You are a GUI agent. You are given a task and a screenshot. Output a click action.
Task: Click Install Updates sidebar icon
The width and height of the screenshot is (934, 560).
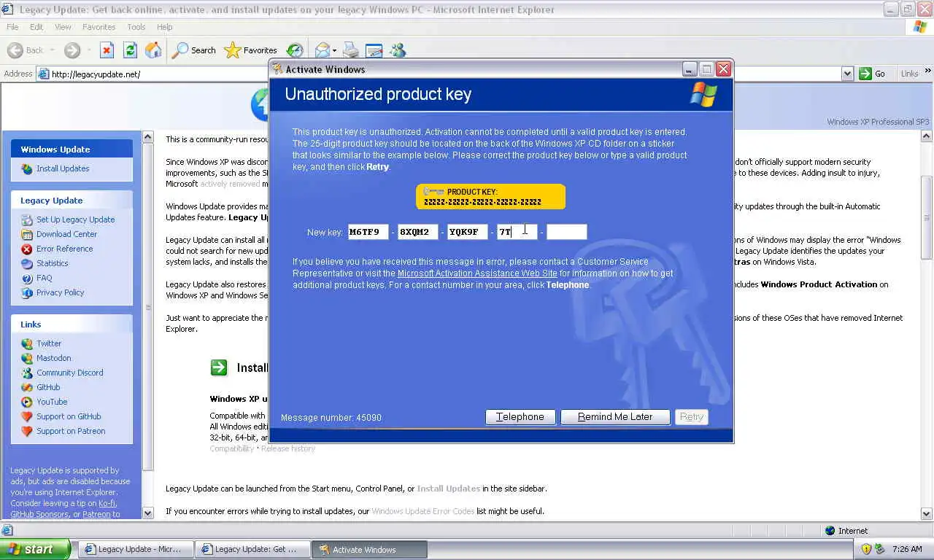pyautogui.click(x=27, y=168)
